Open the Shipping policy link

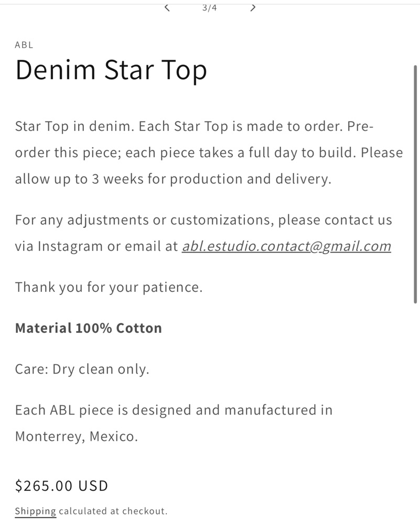(x=35, y=511)
